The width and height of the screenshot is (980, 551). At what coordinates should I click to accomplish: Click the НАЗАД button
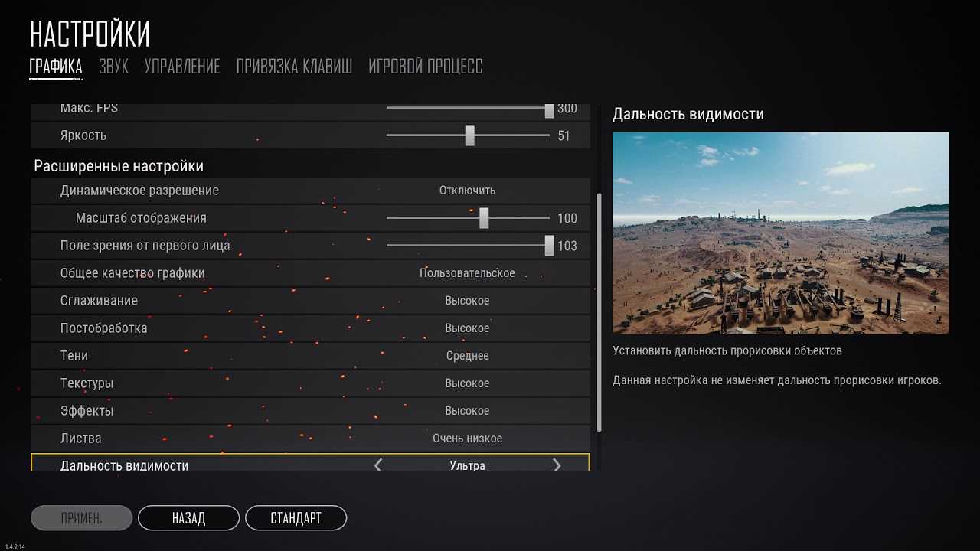click(x=188, y=518)
